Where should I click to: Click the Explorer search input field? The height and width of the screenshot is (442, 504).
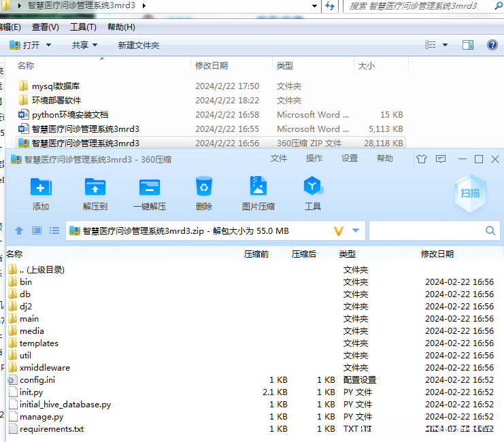point(420,6)
